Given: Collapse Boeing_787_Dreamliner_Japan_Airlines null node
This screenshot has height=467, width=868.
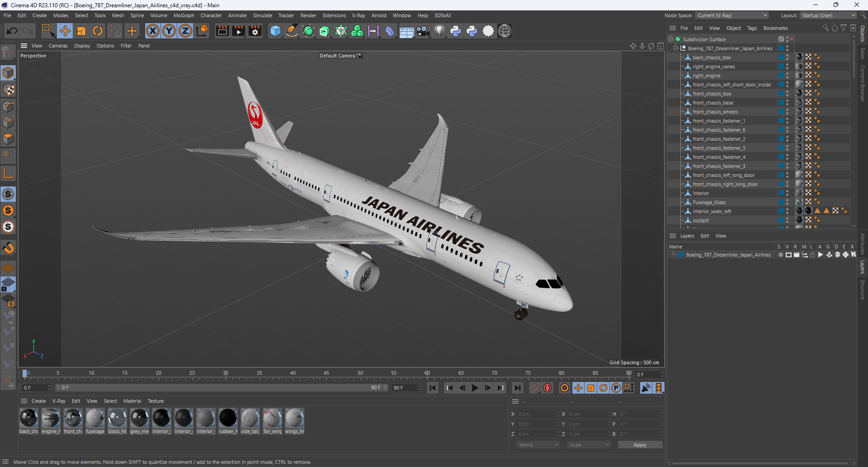Looking at the screenshot, I should tap(676, 48).
